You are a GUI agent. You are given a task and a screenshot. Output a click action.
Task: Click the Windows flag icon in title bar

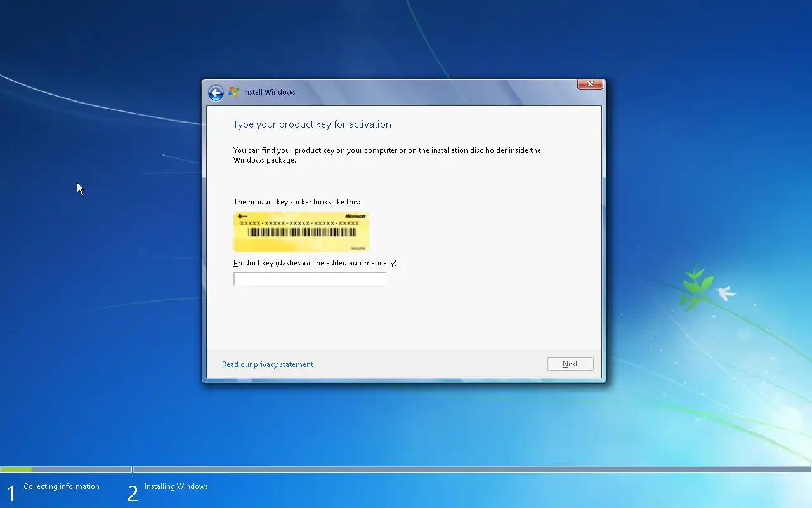[233, 92]
